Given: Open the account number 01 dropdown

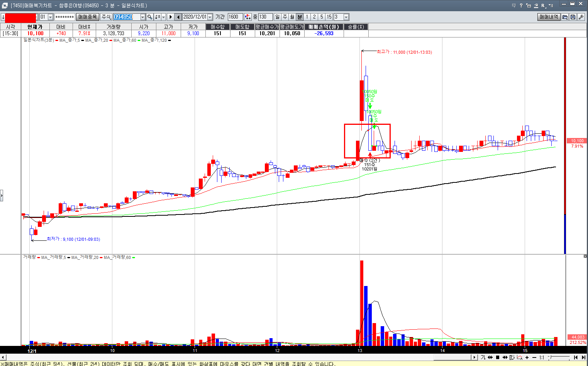Looking at the screenshot, I should click(50, 17).
